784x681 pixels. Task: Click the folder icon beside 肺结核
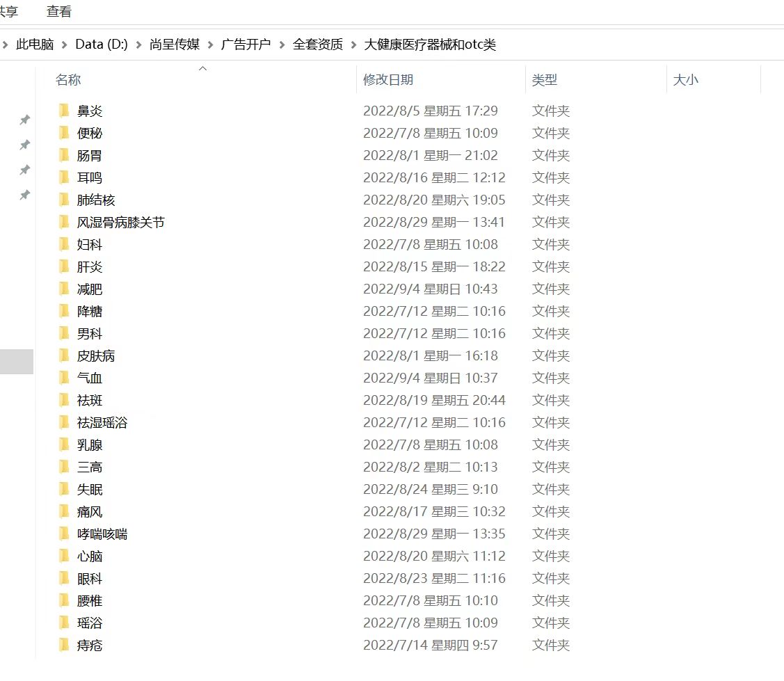(x=64, y=200)
